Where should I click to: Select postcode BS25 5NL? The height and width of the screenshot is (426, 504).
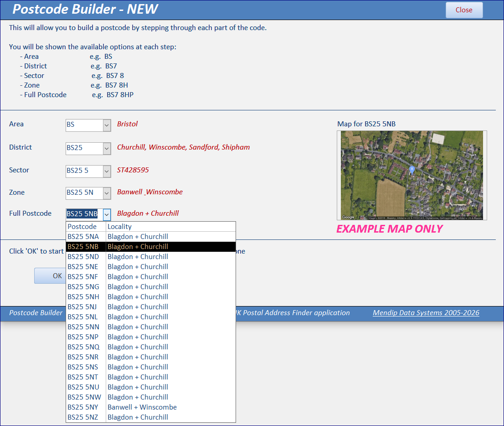tap(151, 317)
